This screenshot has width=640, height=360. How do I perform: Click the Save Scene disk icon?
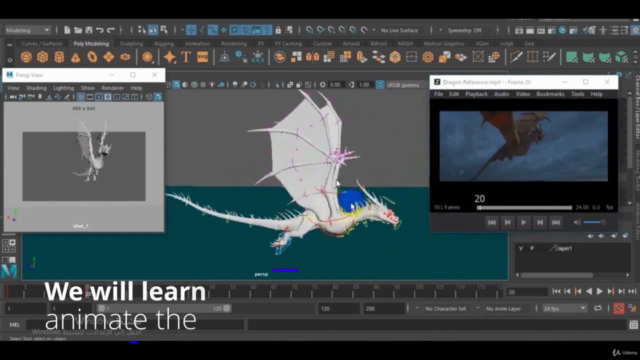(89, 30)
